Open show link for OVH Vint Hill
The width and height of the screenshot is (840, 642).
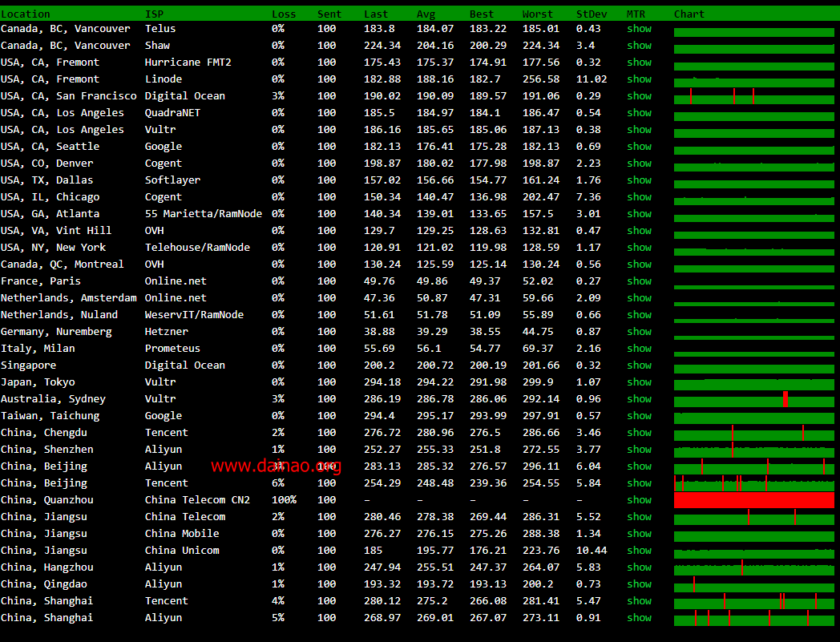pyautogui.click(x=639, y=231)
